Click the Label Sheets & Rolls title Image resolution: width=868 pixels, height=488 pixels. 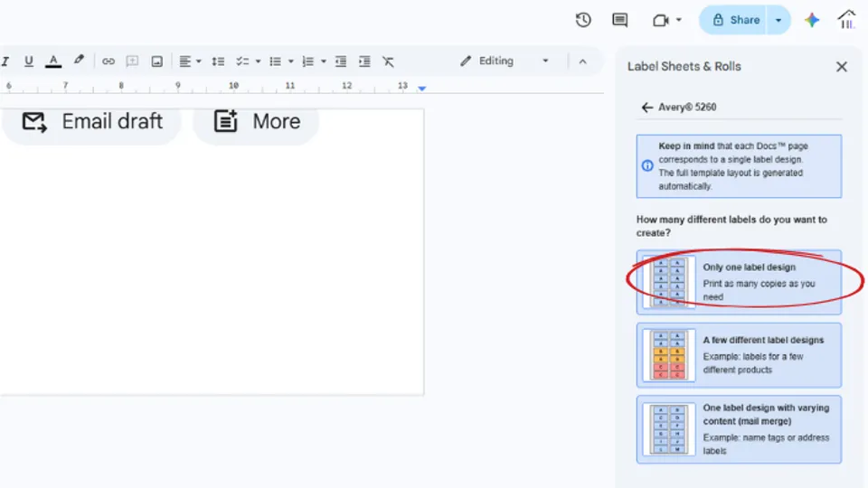(684, 66)
